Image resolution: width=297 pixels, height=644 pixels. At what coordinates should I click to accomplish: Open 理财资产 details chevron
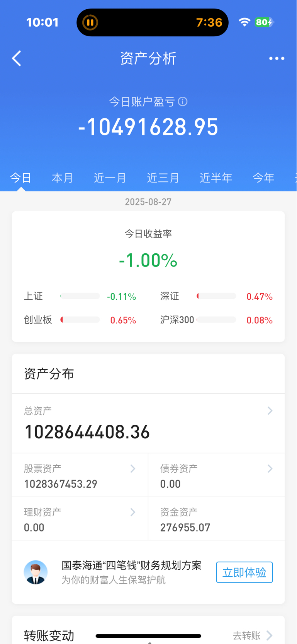pos(133,512)
